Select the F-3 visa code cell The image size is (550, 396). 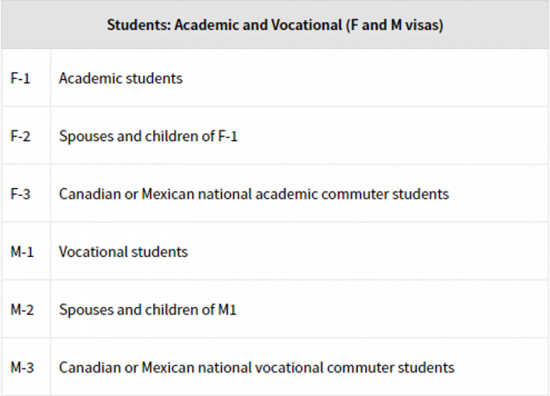pyautogui.click(x=26, y=194)
